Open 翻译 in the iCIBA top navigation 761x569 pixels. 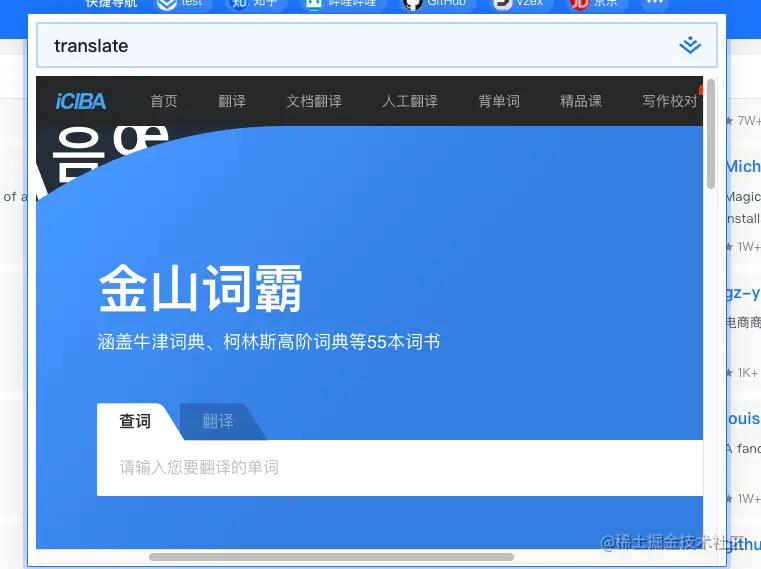coord(232,101)
